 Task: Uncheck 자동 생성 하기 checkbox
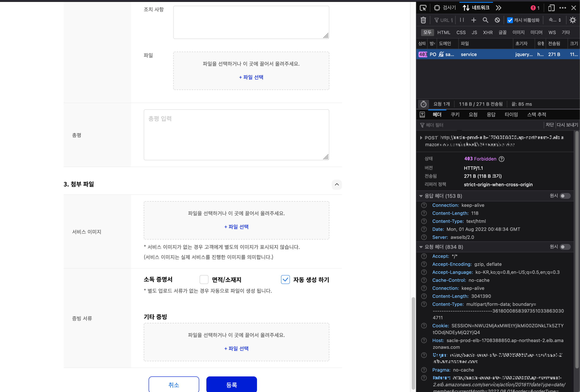(x=285, y=280)
